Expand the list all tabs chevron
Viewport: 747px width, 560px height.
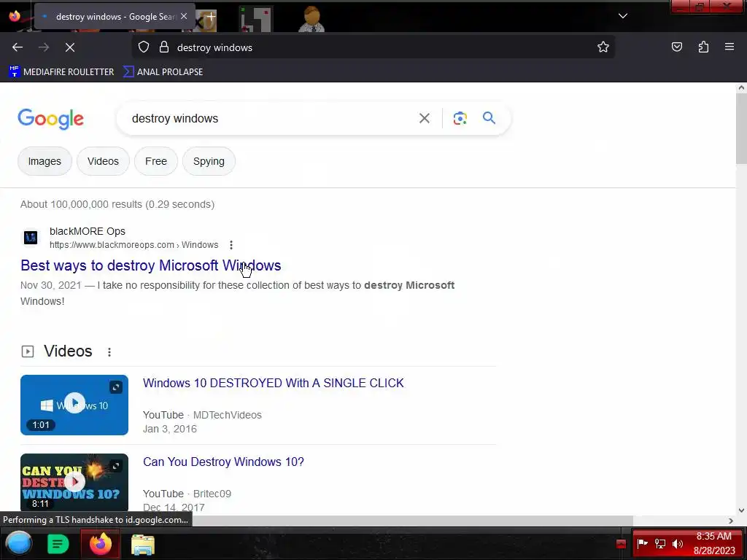(623, 16)
